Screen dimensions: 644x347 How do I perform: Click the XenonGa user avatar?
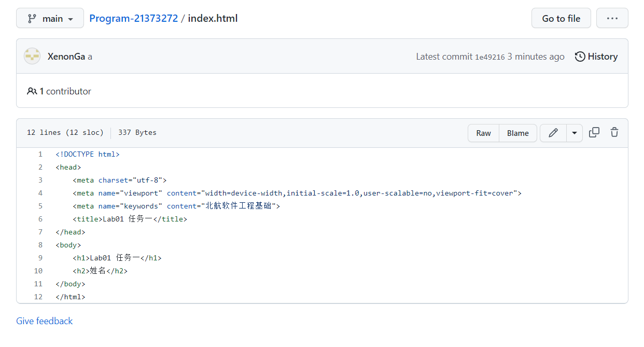(32, 56)
